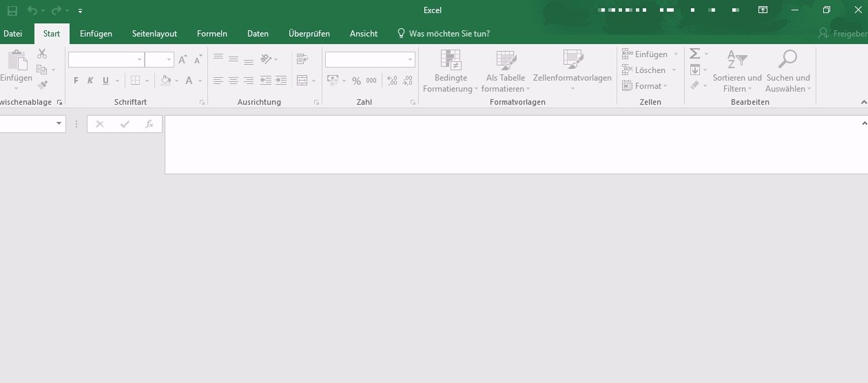
Task: Apply percent style with the % icon
Action: (356, 81)
